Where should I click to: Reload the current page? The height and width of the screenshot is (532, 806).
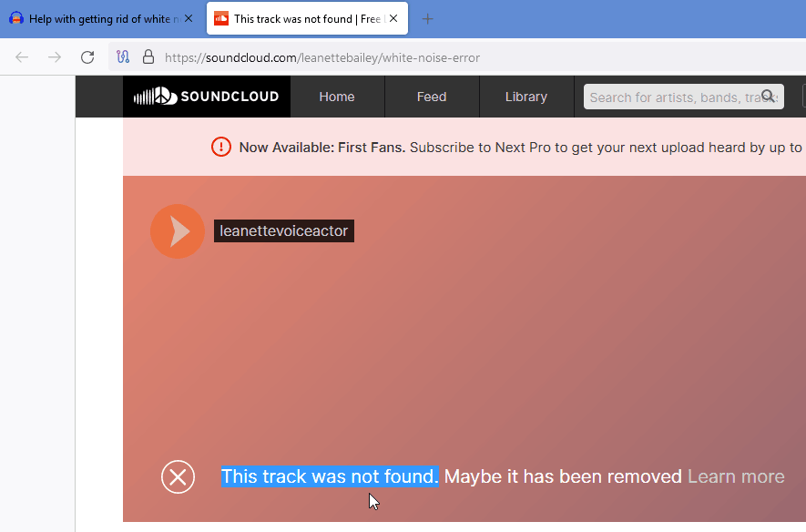click(x=87, y=57)
